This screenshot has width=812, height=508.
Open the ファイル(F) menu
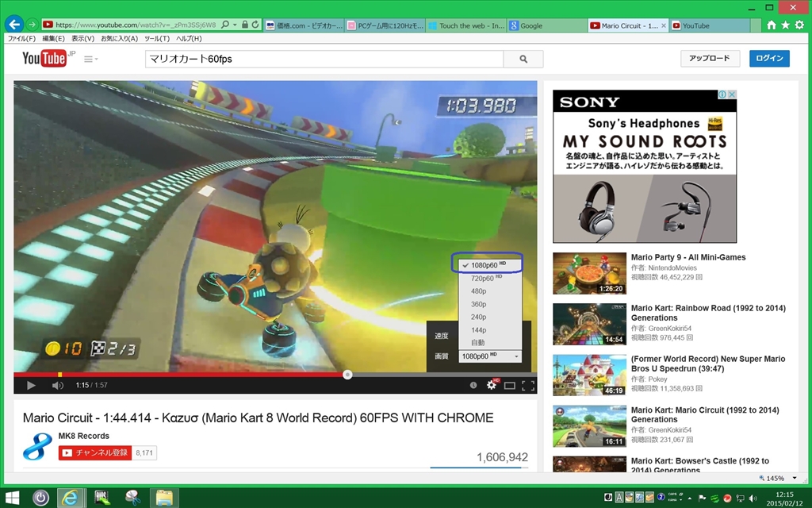(x=21, y=38)
